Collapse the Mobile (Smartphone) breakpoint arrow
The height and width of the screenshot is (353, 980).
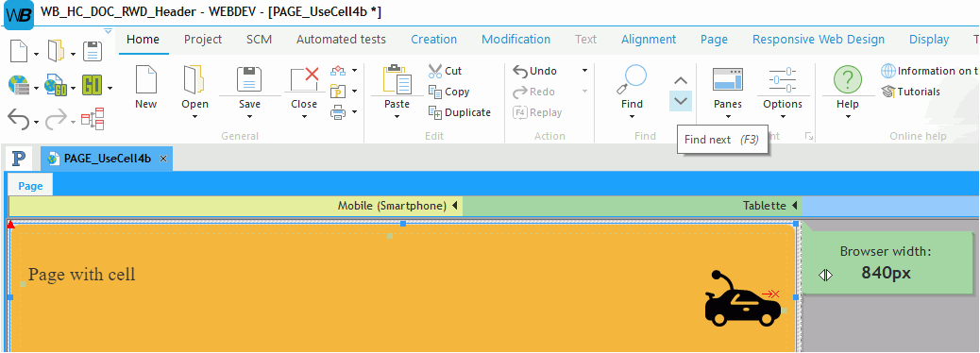455,206
